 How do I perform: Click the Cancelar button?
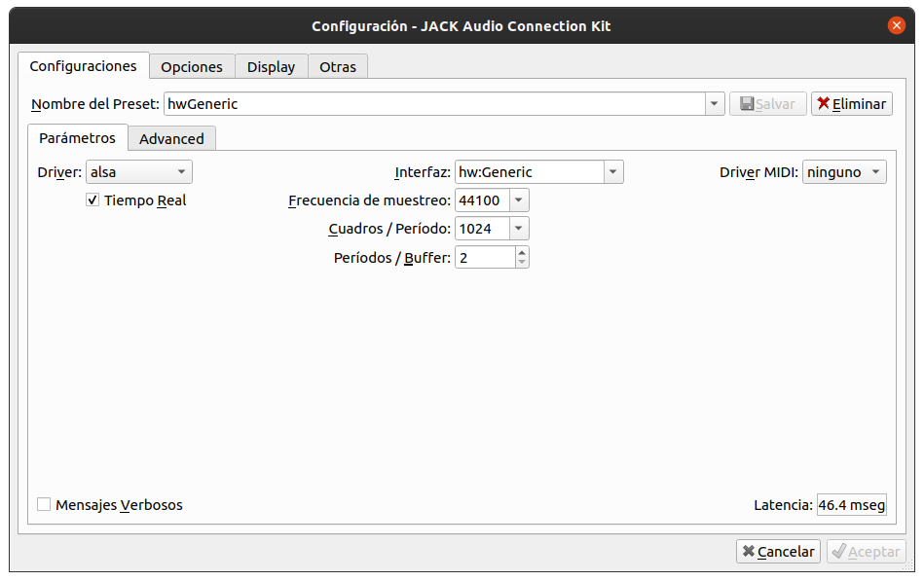[x=778, y=552]
